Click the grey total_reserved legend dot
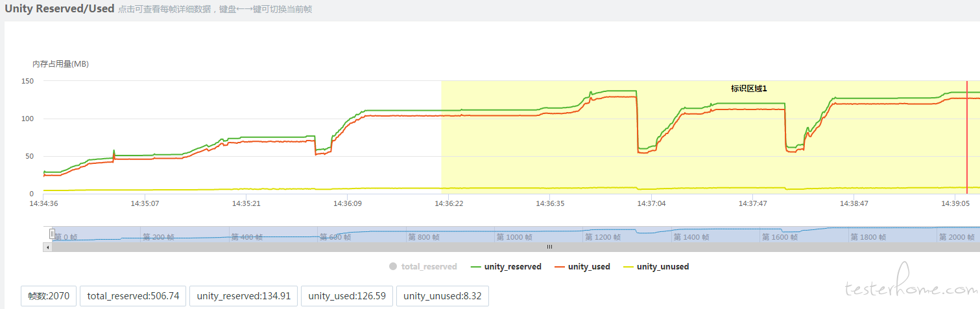Screen dimensions: 980x309 coord(393,266)
